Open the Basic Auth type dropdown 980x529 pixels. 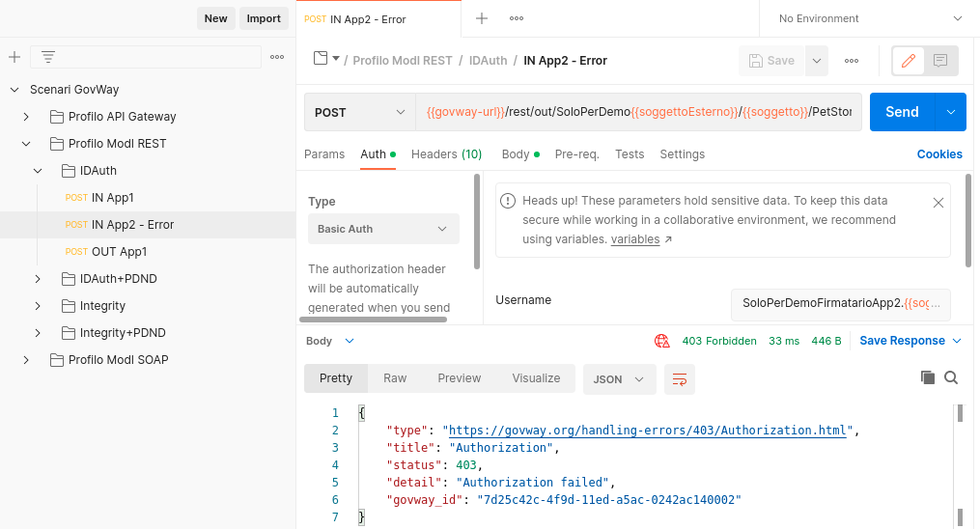pyautogui.click(x=383, y=229)
